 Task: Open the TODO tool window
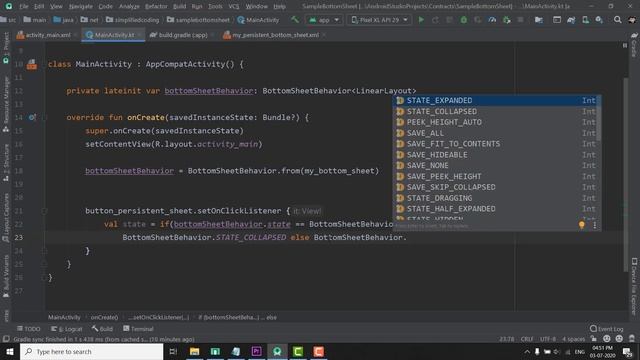pyautogui.click(x=29, y=329)
